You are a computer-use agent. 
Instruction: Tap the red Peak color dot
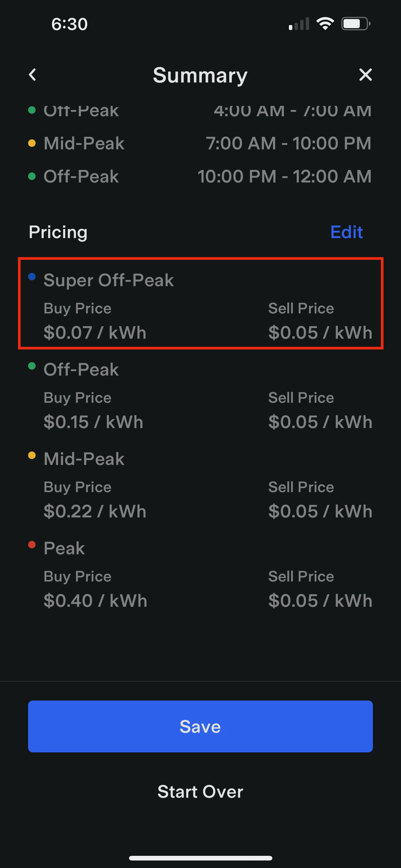(x=32, y=545)
